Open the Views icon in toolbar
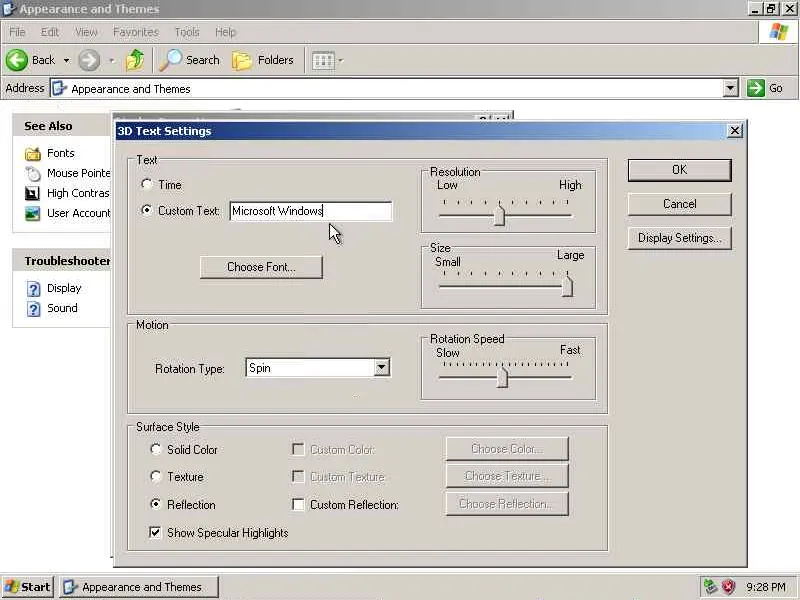This screenshot has width=800, height=600. (x=323, y=61)
